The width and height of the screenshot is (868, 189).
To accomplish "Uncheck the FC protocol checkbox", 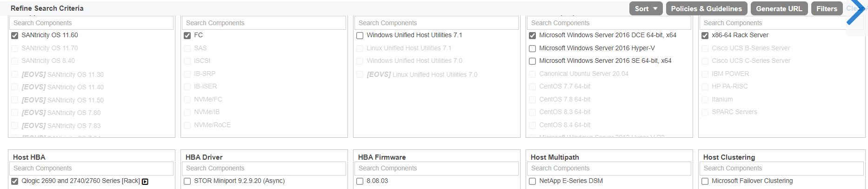I will point(187,35).
